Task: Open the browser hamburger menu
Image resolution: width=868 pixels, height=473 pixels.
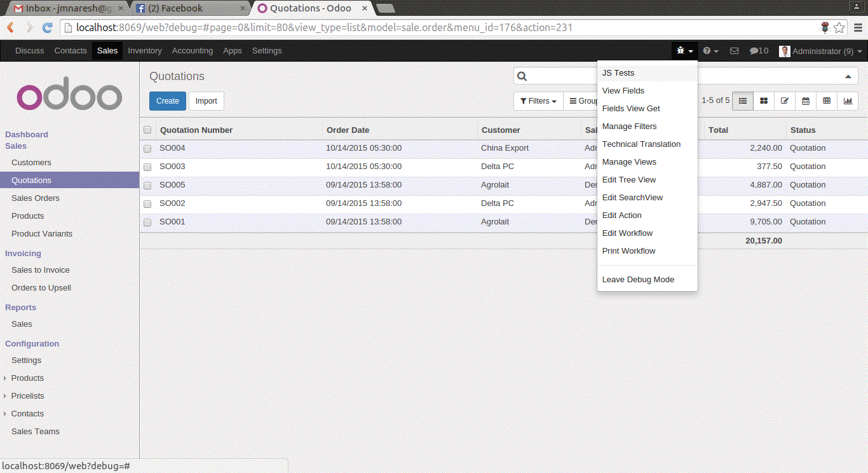Action: [x=857, y=27]
